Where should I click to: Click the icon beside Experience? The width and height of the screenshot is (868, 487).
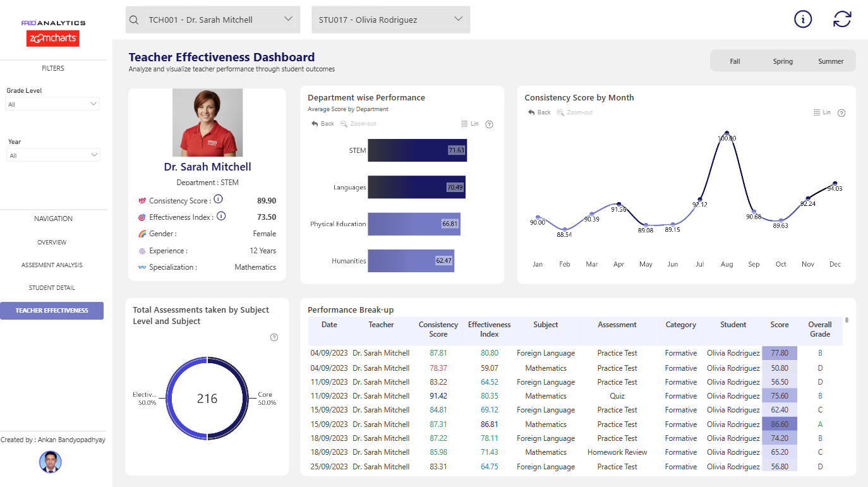[x=142, y=251]
